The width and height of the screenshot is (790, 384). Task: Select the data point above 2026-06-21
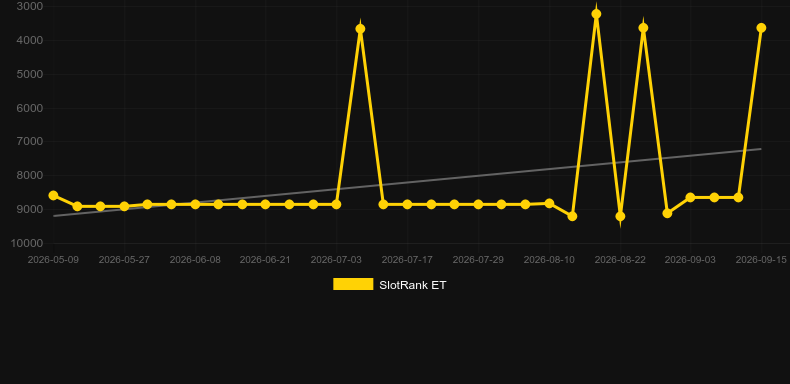tap(266, 205)
